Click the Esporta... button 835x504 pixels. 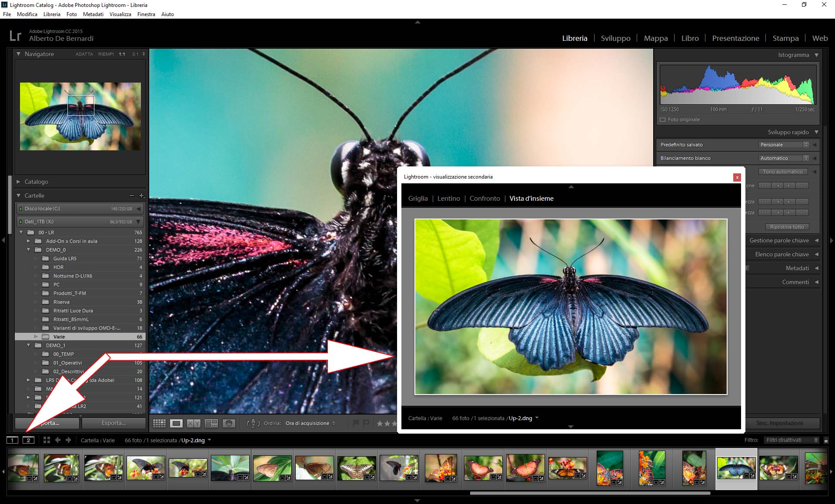114,423
